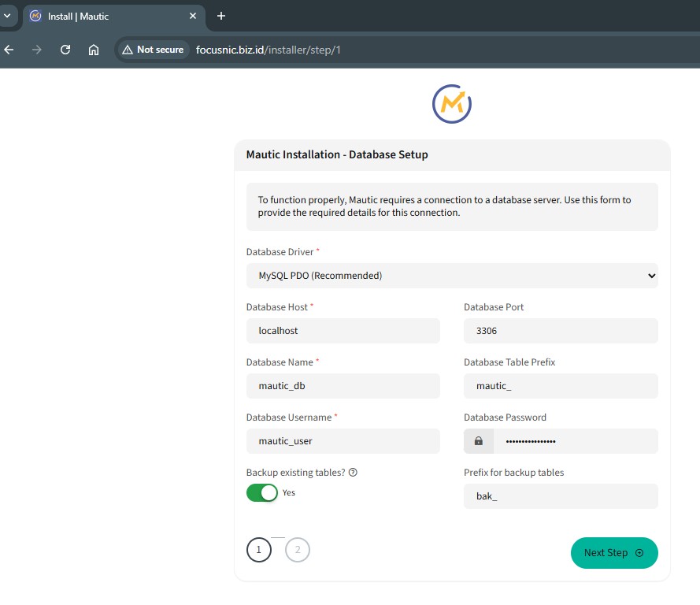The image size is (700, 605).
Task: Focus the Database Port field
Action: [561, 331]
